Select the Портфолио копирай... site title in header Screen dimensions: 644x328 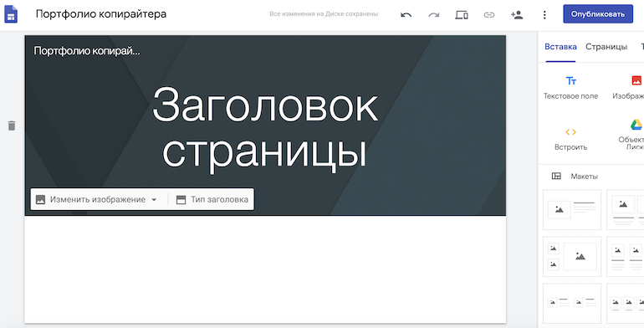point(87,51)
